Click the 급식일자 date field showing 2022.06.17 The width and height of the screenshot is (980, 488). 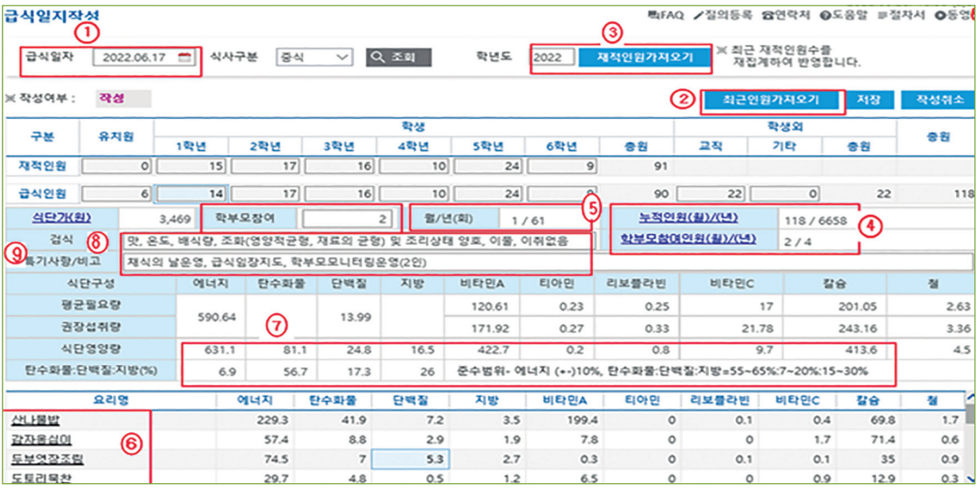tap(144, 58)
